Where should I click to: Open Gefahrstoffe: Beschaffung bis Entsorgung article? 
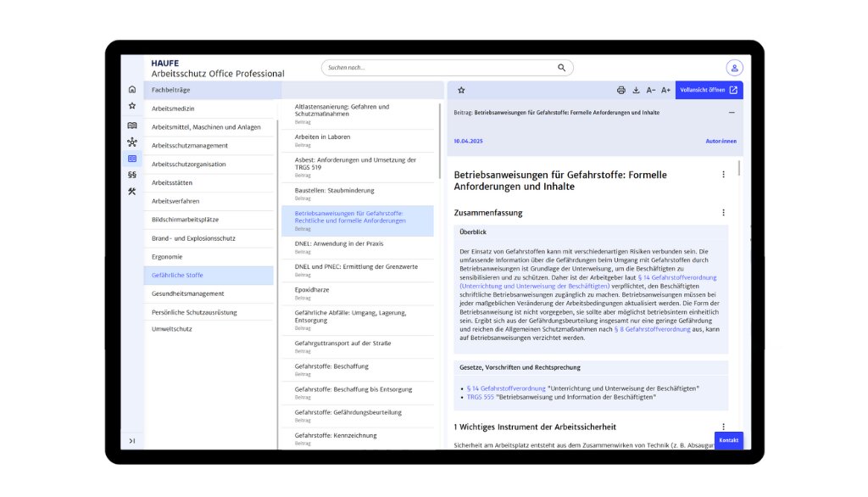[358, 393]
